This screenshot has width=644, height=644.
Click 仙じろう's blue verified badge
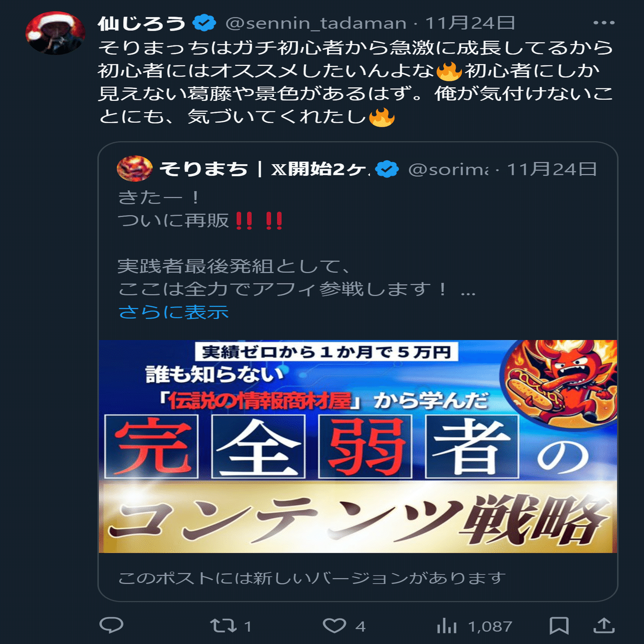pos(205,23)
